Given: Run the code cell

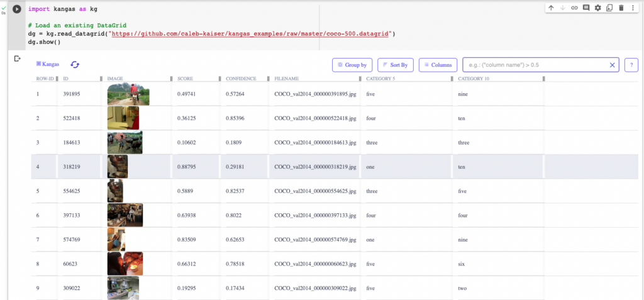Looking at the screenshot, I should tap(17, 9).
